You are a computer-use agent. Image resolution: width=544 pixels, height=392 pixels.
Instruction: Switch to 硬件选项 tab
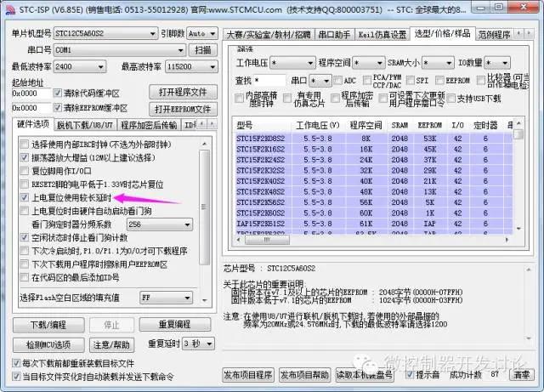pyautogui.click(x=33, y=124)
